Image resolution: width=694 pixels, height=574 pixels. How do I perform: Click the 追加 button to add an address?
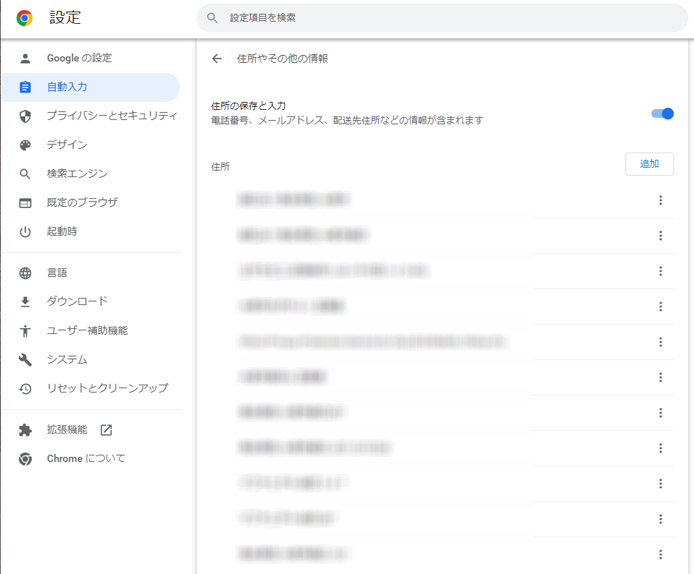pyautogui.click(x=649, y=164)
